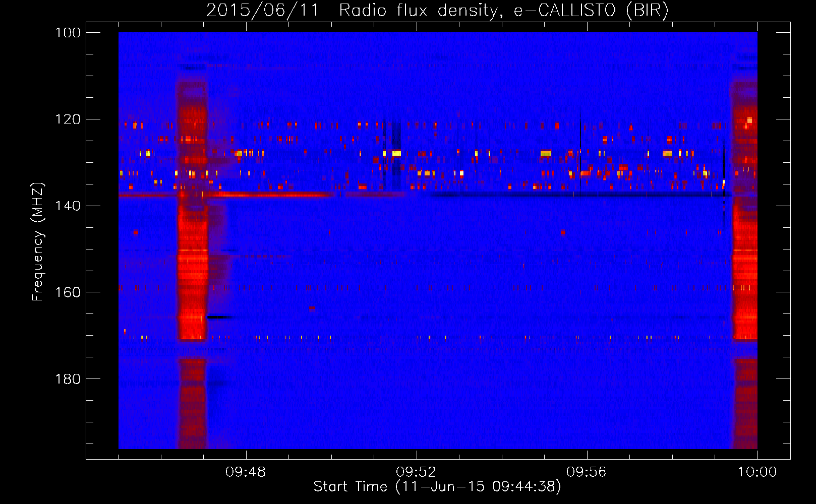Click the 180 frequency tick label

(68, 379)
